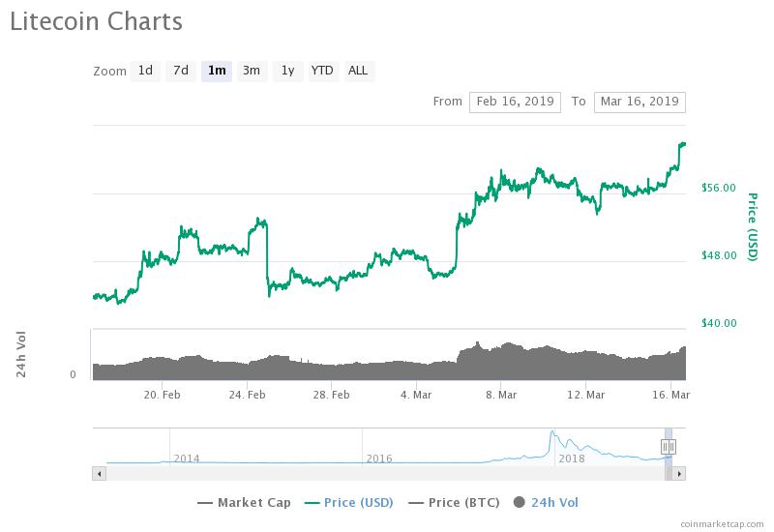Toggle the Market Cap series legend
774x532 pixels.
tap(246, 502)
